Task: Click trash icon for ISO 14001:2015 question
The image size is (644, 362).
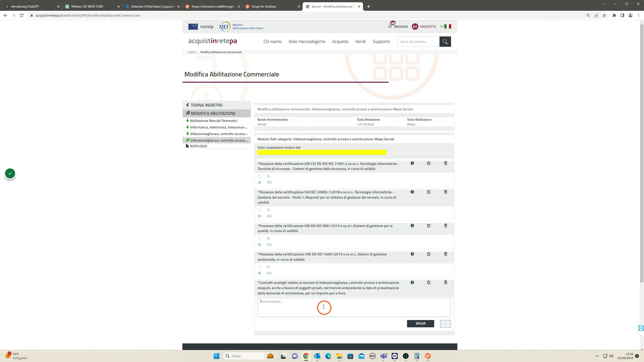Action: coord(446,254)
